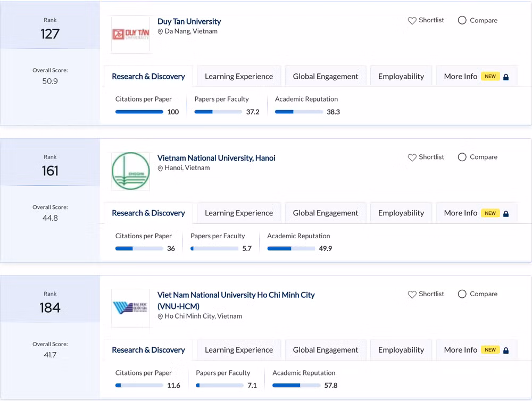532x401 pixels.
Task: Click lock icon on VNU-HCM More Info tab
Action: pos(505,350)
